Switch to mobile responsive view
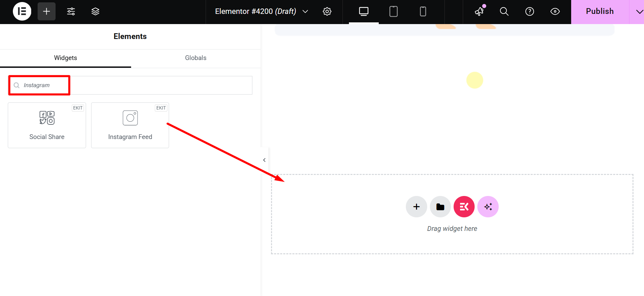Viewport: 644px width, 296px height. pyautogui.click(x=423, y=12)
